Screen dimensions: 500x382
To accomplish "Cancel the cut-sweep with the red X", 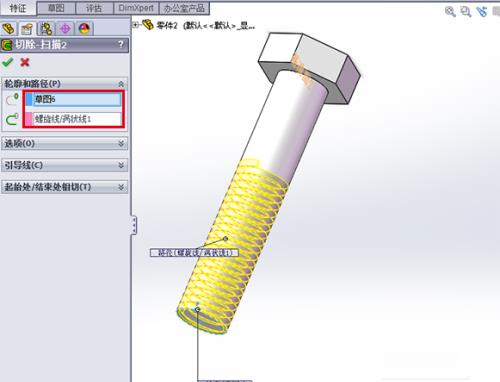I will coord(25,62).
